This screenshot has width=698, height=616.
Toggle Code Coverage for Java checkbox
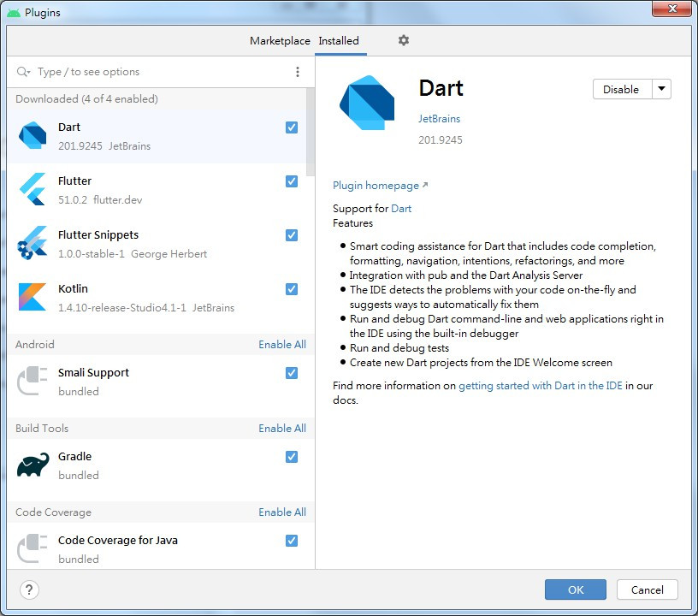tap(292, 541)
